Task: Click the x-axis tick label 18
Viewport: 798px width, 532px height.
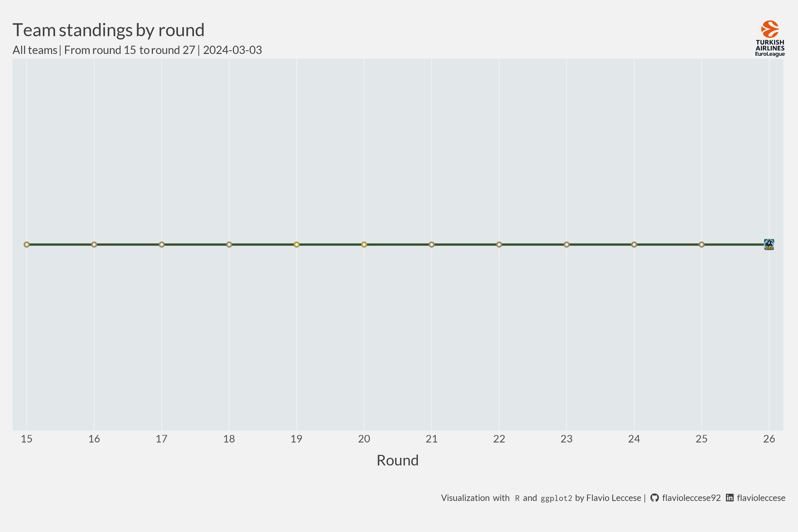Action: coord(229,439)
